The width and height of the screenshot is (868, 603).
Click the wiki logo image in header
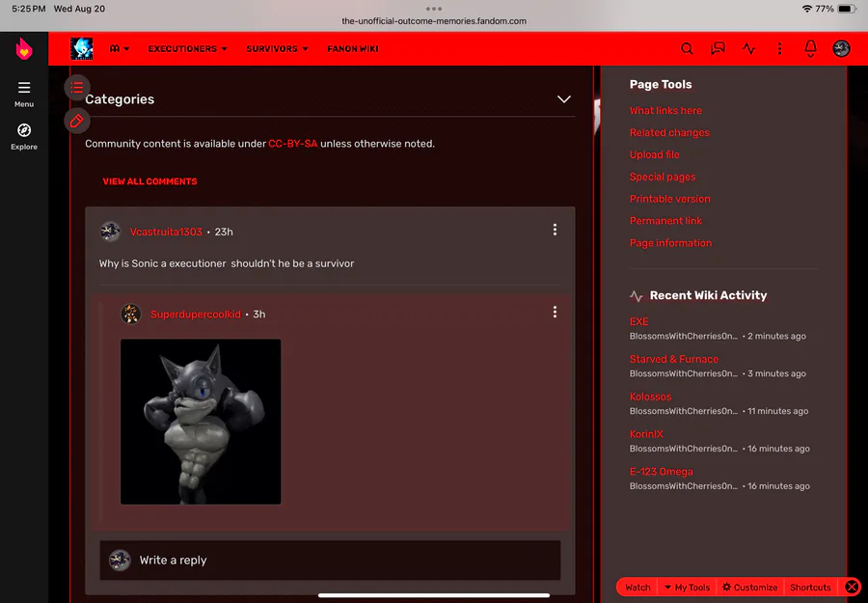81,49
